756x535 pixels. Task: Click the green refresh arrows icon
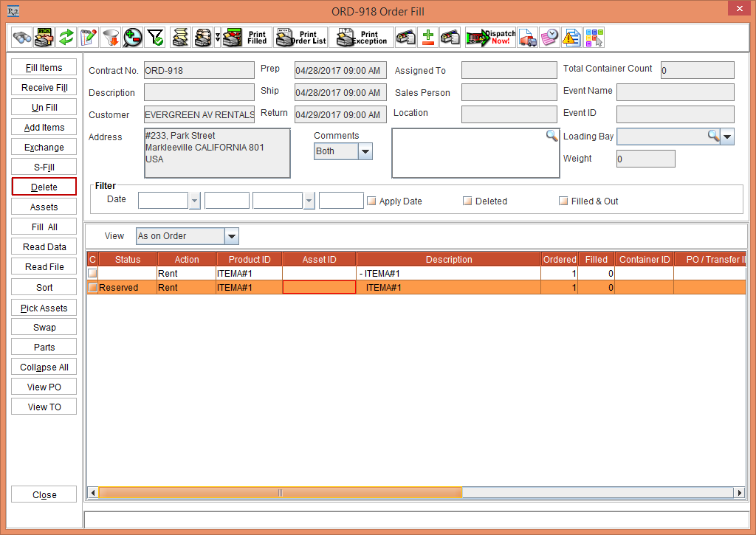pos(67,38)
